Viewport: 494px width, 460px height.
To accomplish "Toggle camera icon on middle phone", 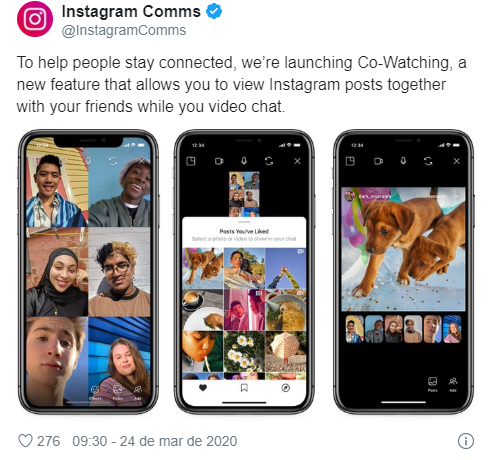I will point(219,161).
